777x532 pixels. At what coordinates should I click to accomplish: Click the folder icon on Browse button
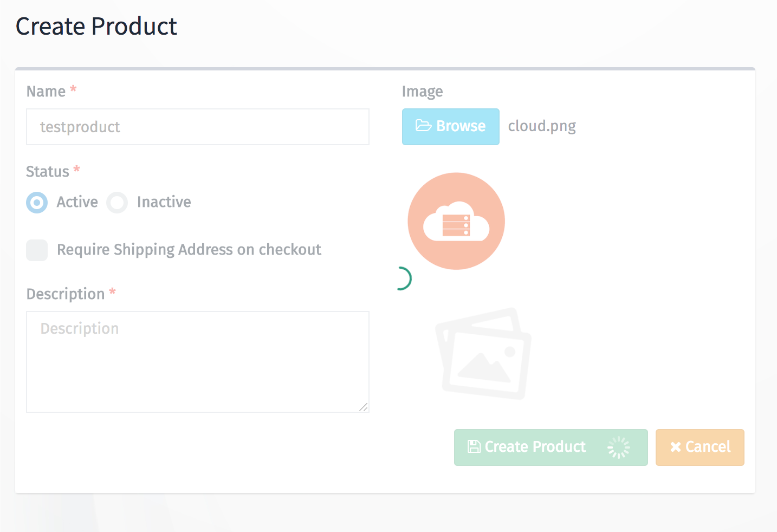(423, 126)
